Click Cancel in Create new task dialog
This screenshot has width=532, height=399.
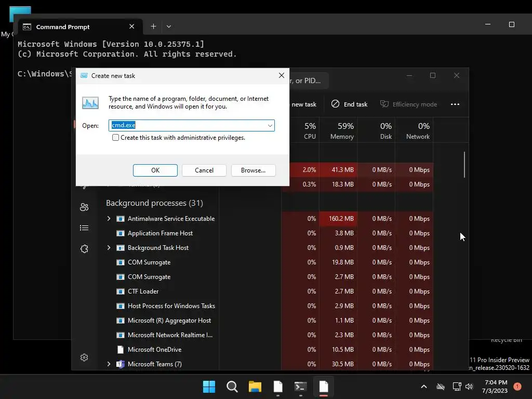204,170
